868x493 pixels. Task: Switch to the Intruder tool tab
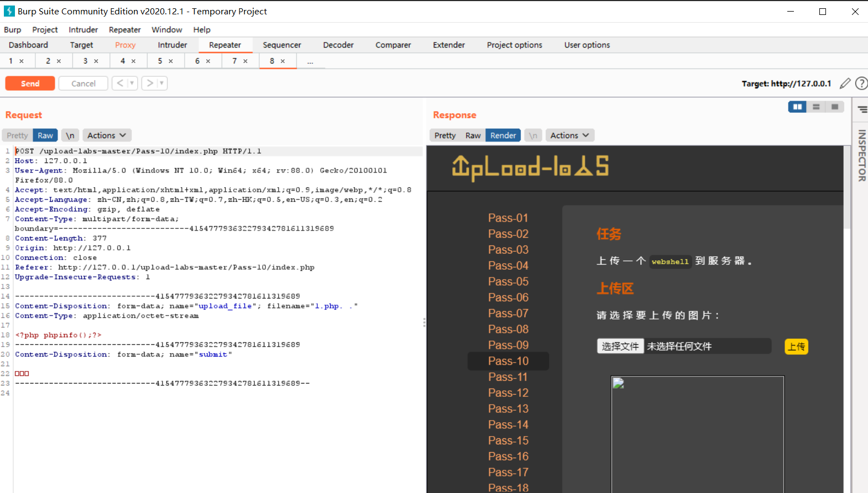click(x=172, y=45)
